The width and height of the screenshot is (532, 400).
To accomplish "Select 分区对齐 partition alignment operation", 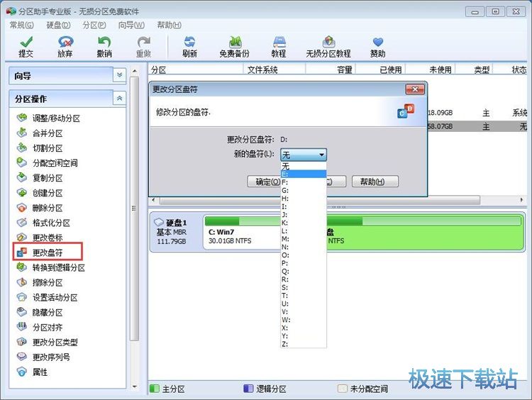I will click(x=40, y=328).
